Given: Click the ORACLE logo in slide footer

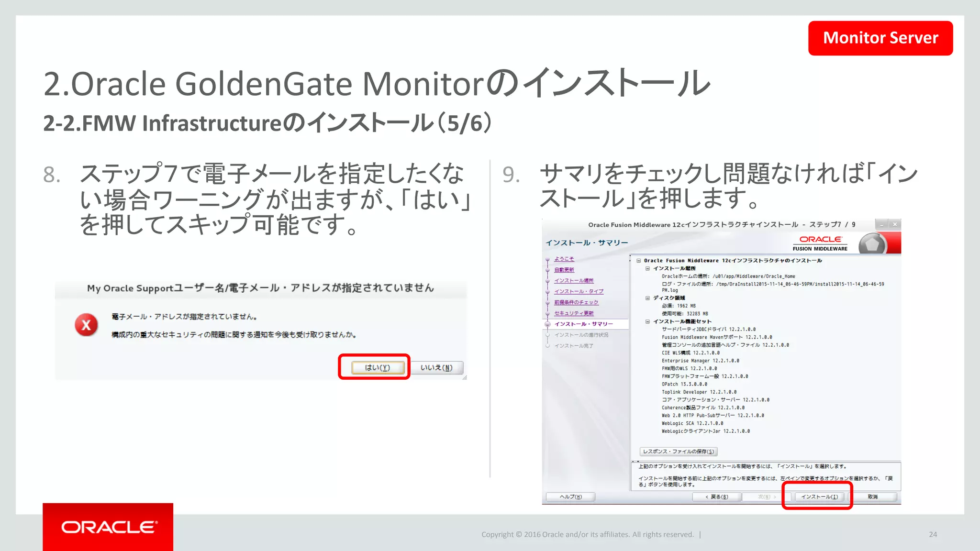Looking at the screenshot, I should coord(108,527).
